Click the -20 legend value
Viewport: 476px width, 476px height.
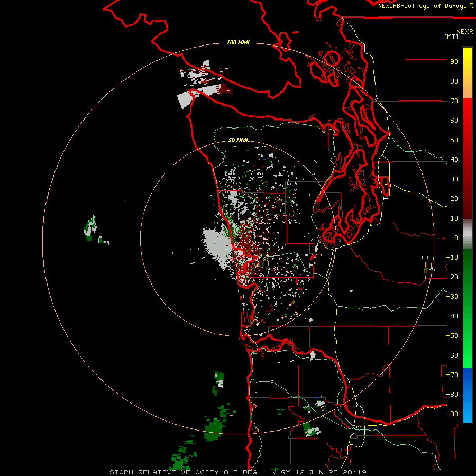click(452, 277)
